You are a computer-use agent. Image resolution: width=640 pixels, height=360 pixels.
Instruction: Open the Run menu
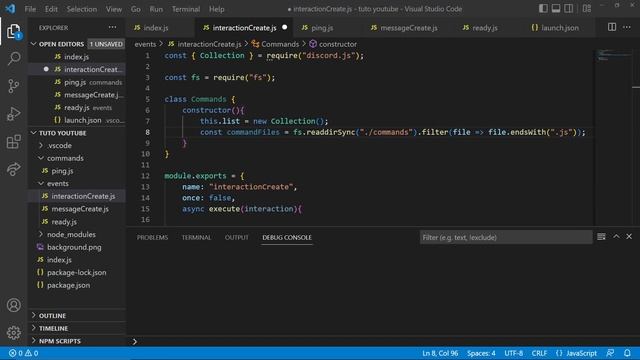pos(156,9)
